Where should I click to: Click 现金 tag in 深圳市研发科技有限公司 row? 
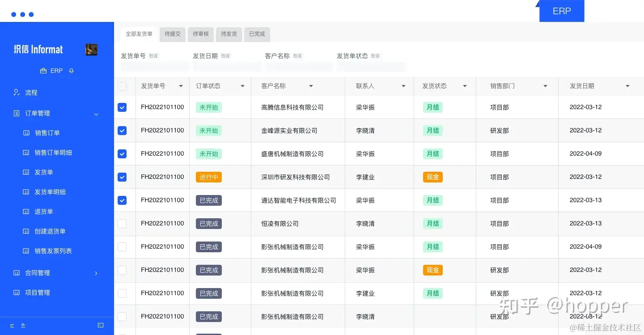point(433,177)
